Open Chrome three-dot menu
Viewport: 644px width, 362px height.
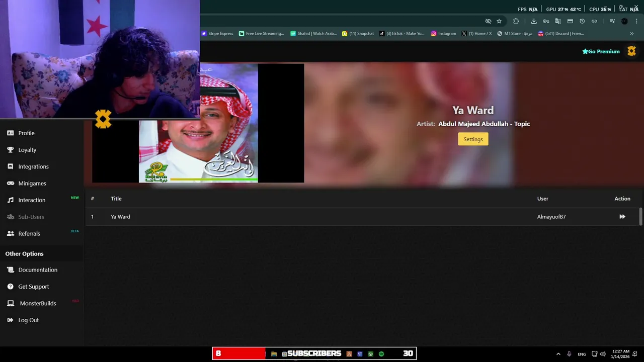(636, 21)
